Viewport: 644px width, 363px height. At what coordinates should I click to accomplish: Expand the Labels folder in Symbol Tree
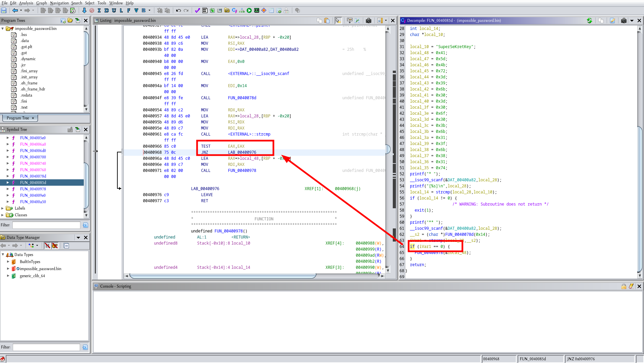pyautogui.click(x=3, y=208)
